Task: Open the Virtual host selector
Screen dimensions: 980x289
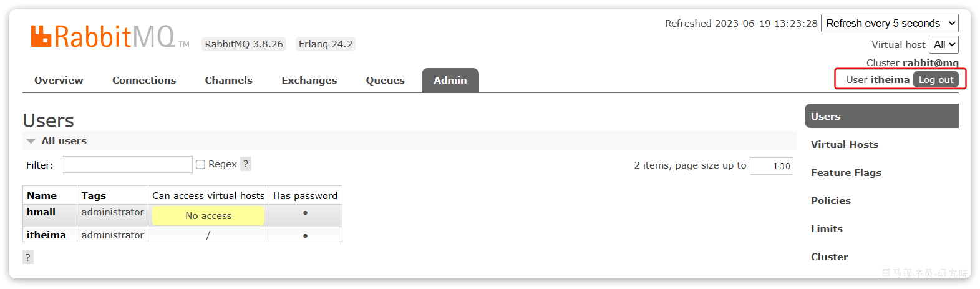Action: 943,45
